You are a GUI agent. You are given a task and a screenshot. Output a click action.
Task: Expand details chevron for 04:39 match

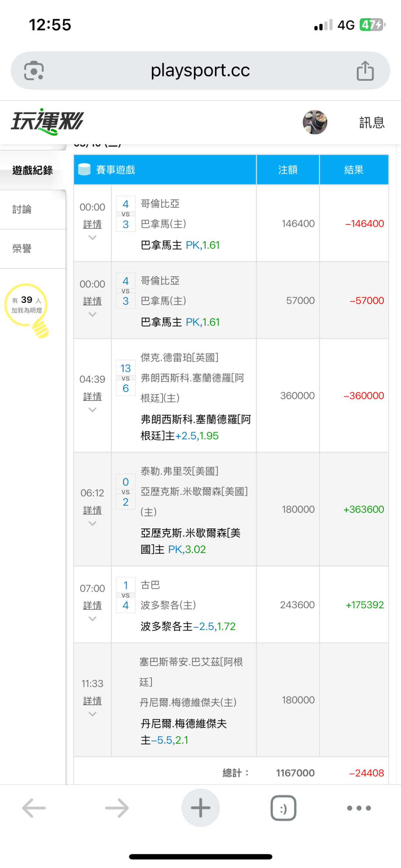point(92,410)
